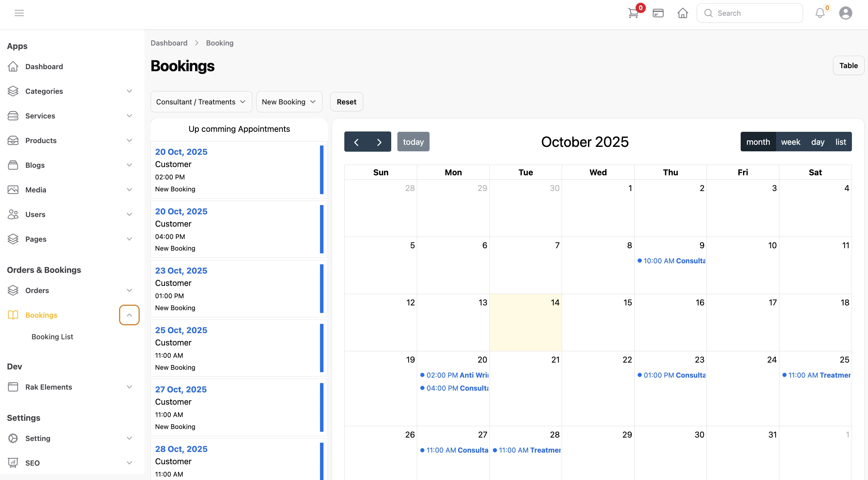Click the home icon in top bar

[682, 13]
